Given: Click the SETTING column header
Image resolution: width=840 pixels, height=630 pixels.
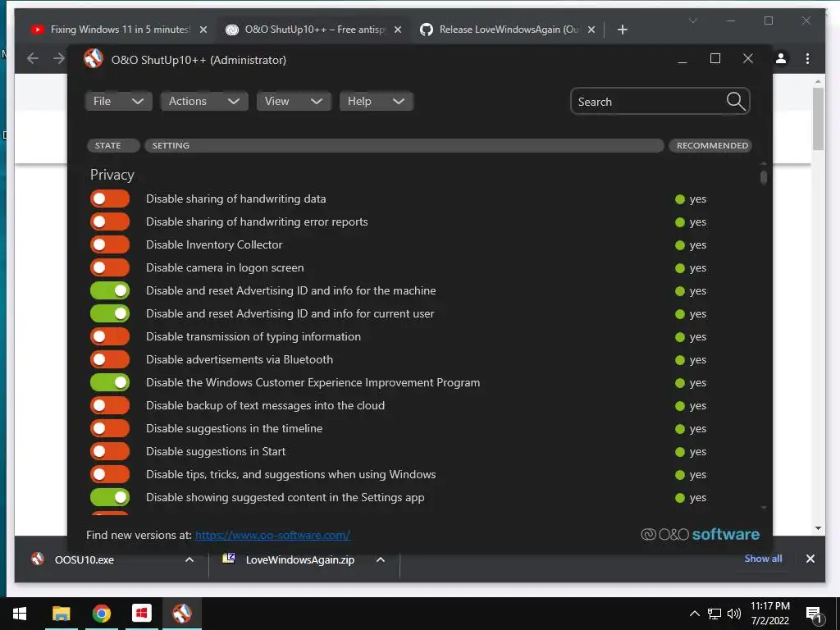Looking at the screenshot, I should click(404, 146).
